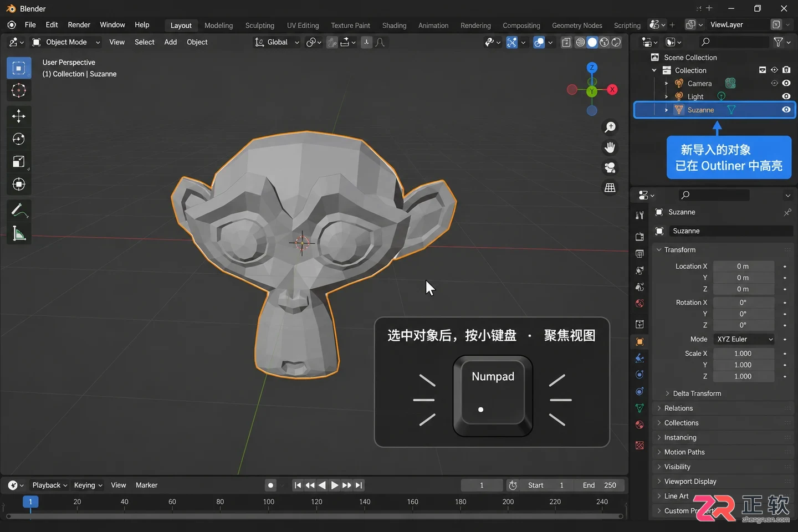This screenshot has width=798, height=532.
Task: Open the Tool properties tab
Action: click(640, 215)
